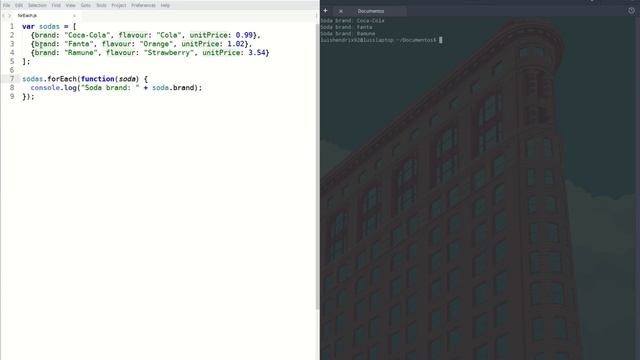Click terminal output "Soda brand: Coca-Cola"

[x=353, y=20]
